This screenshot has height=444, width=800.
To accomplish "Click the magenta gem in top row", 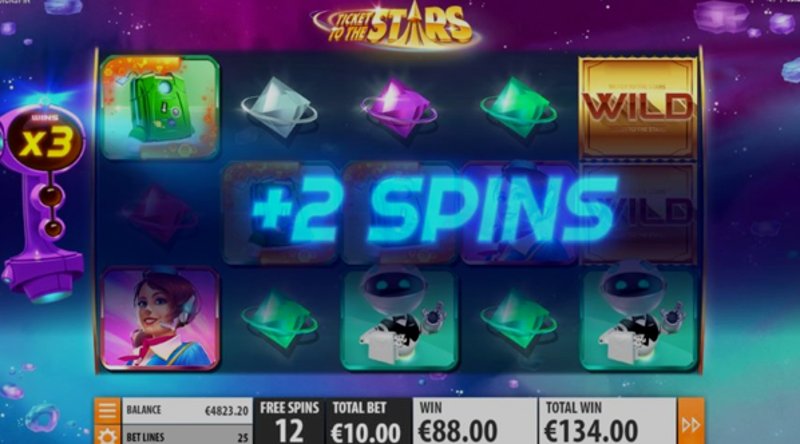I will click(x=398, y=107).
